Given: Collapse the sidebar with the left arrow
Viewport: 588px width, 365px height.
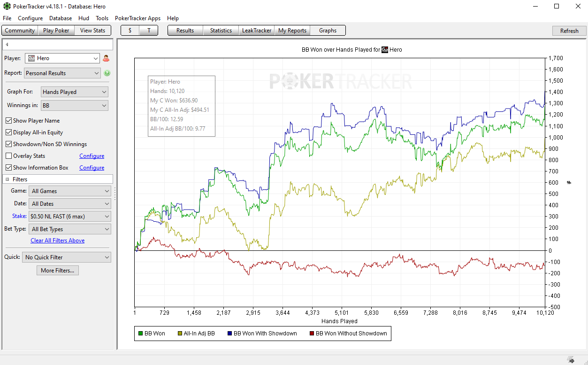Looking at the screenshot, I should coord(7,45).
